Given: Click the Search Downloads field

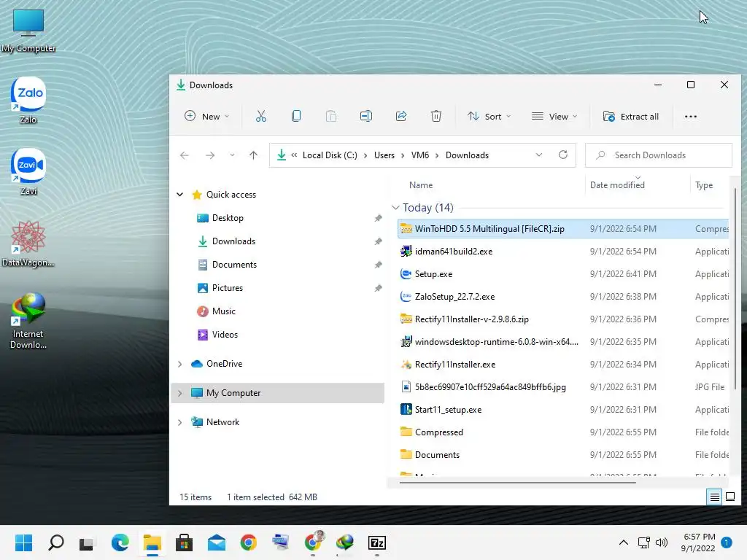Looking at the screenshot, I should coord(659,155).
